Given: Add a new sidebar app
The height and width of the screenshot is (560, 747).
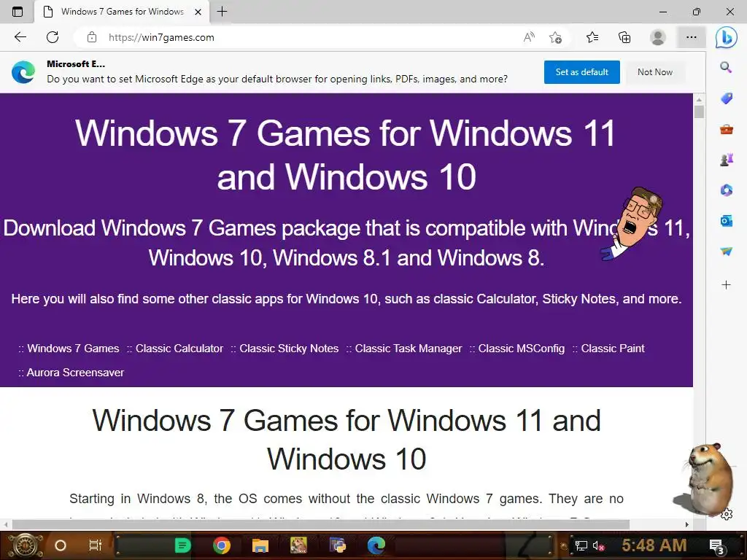Looking at the screenshot, I should [726, 285].
